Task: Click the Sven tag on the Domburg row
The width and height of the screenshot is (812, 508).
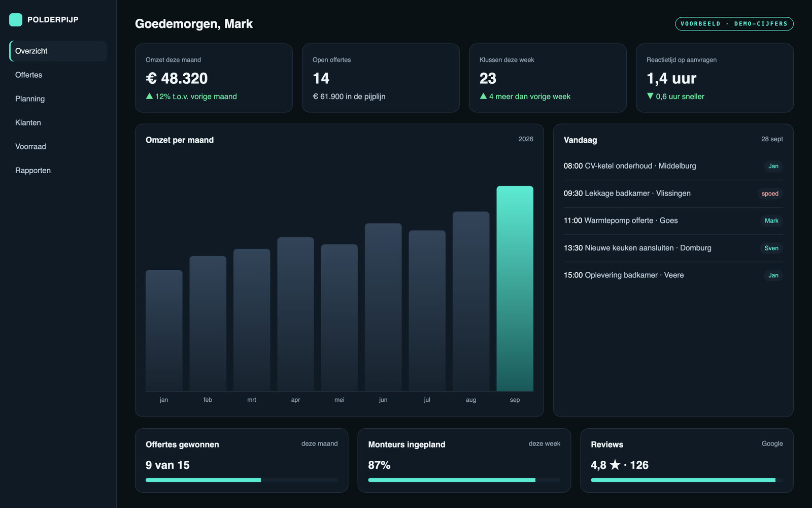Action: point(771,248)
